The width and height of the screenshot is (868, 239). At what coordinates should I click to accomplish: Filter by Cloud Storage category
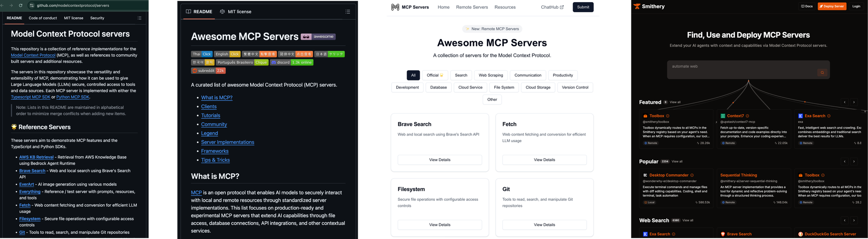(538, 87)
